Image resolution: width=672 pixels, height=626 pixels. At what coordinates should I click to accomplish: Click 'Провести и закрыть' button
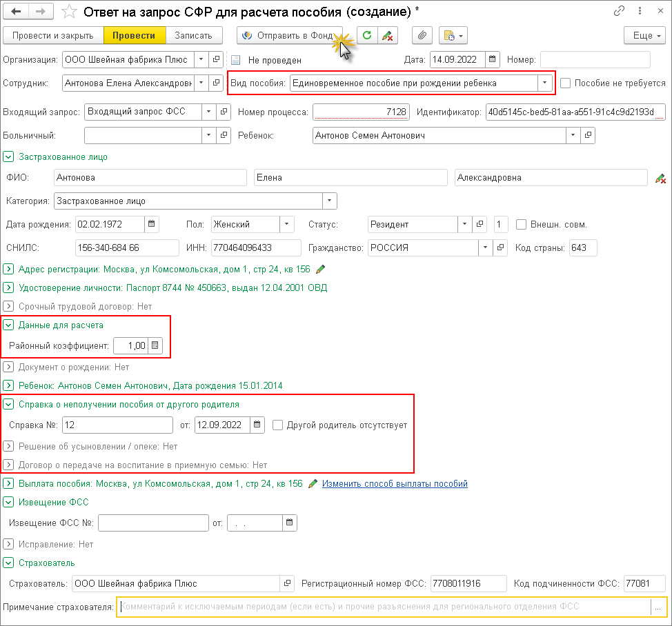coord(53,36)
